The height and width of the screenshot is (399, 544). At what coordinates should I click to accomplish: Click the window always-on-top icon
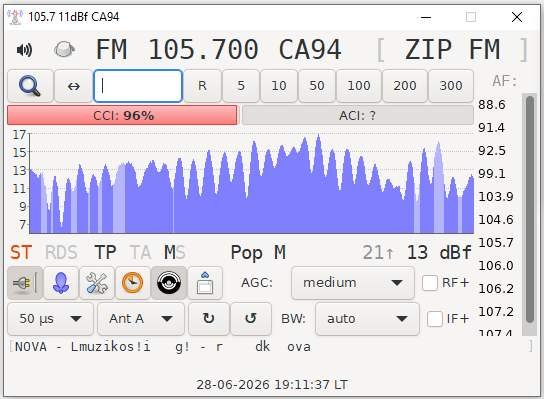tap(205, 283)
